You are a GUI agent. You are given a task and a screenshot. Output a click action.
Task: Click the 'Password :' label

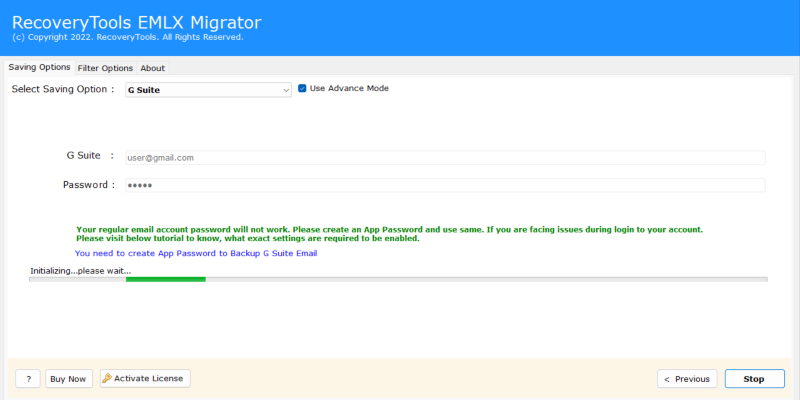pyautogui.click(x=89, y=185)
